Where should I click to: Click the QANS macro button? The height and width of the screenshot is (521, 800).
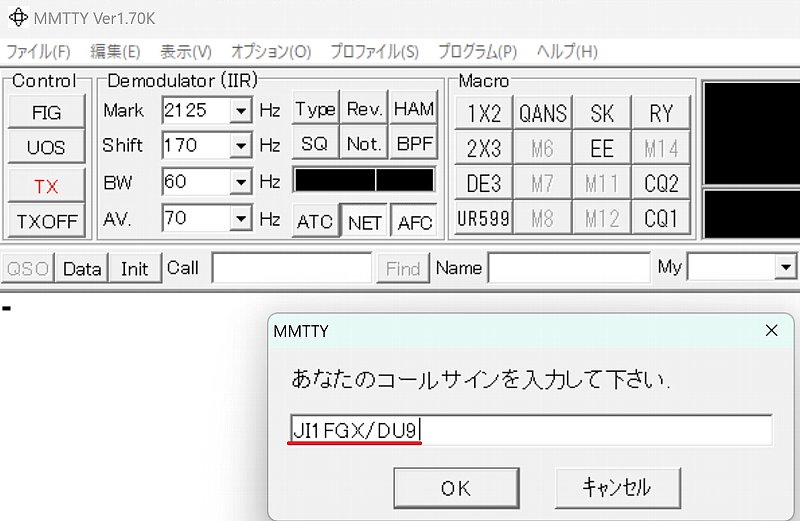pyautogui.click(x=542, y=113)
